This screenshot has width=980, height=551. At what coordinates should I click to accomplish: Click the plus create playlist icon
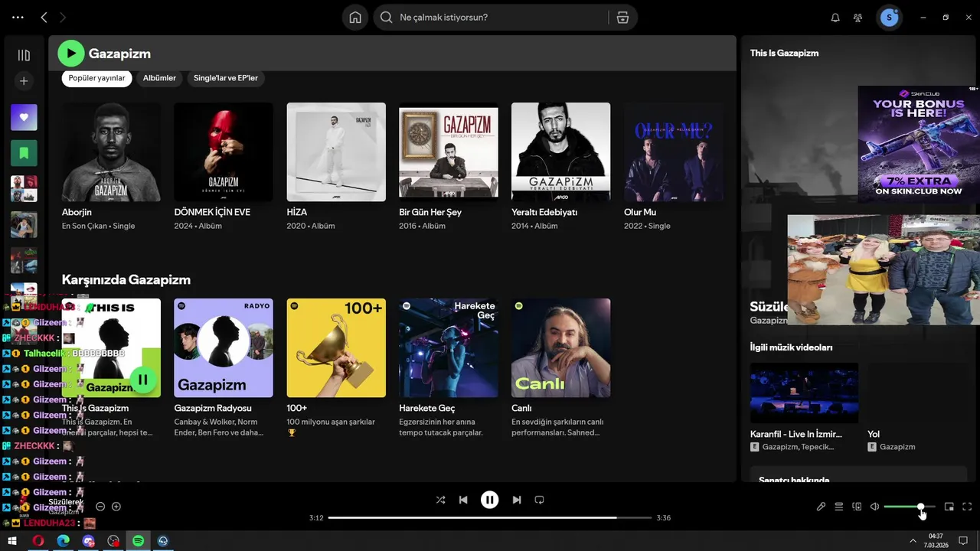24,80
